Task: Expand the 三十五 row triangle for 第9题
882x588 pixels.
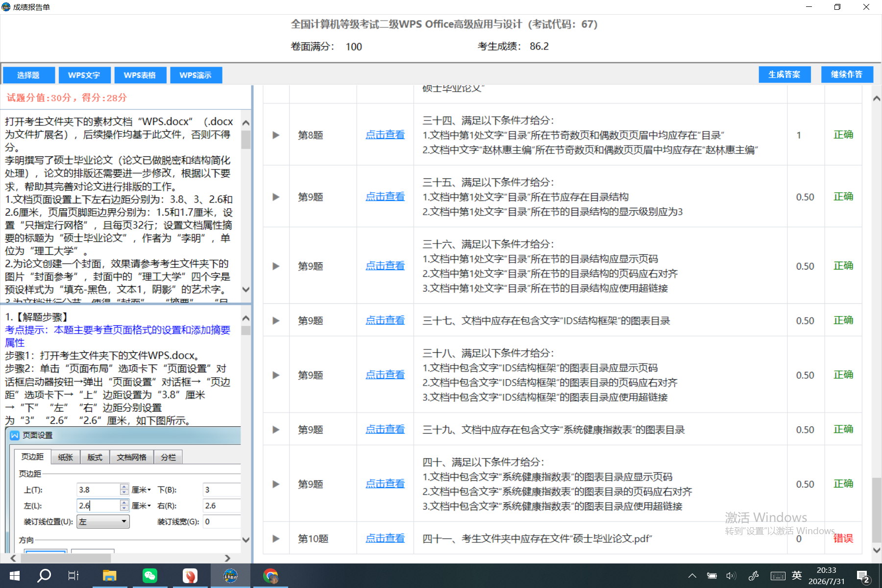Action: pos(276,197)
